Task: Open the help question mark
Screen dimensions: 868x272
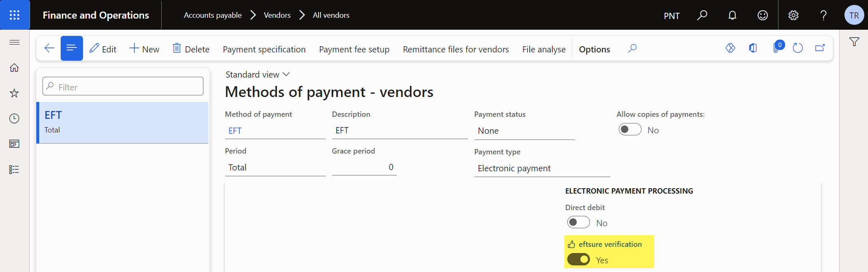Action: [823, 15]
